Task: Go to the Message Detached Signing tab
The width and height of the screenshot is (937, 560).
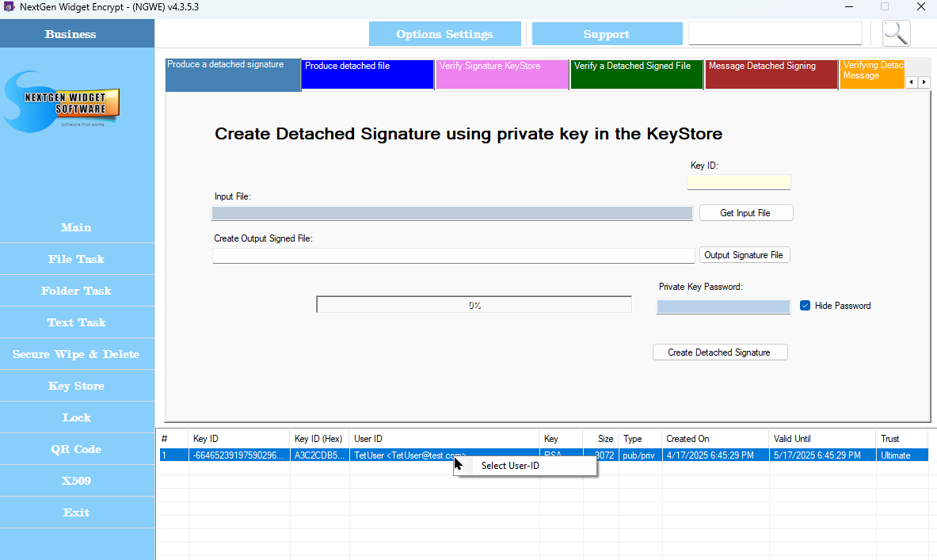Action: (771, 74)
